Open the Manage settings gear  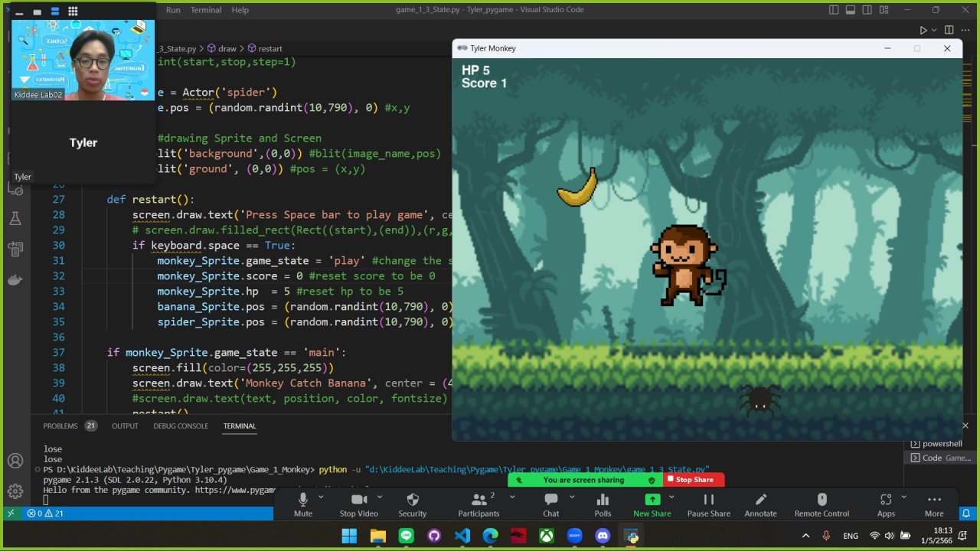15,491
